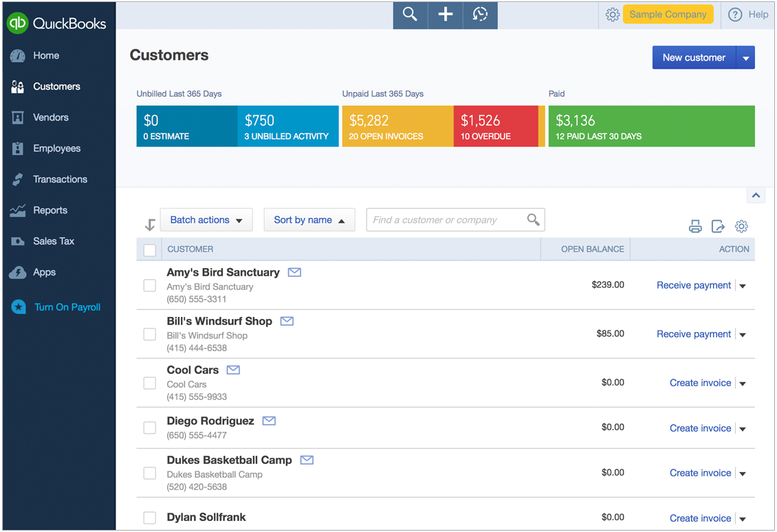
Task: Open action dropdown arrow for Dukes Basketball Camp
Action: tap(743, 474)
